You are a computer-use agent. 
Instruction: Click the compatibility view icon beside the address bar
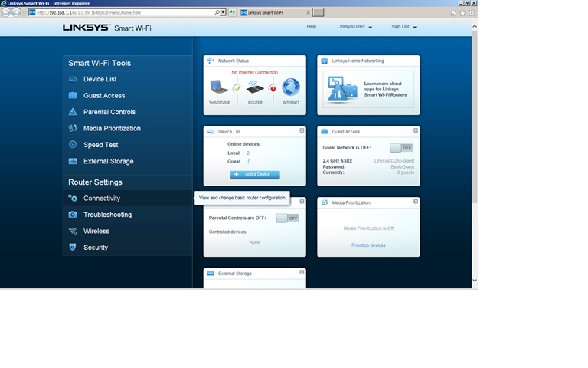click(x=233, y=12)
